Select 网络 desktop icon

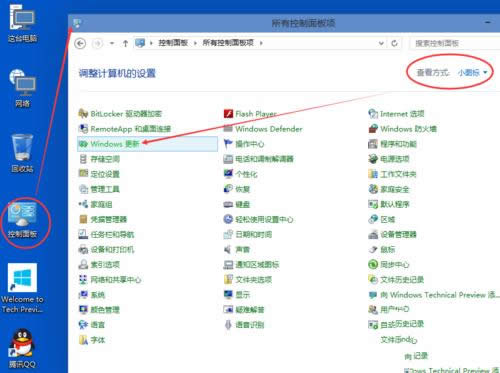tap(22, 88)
